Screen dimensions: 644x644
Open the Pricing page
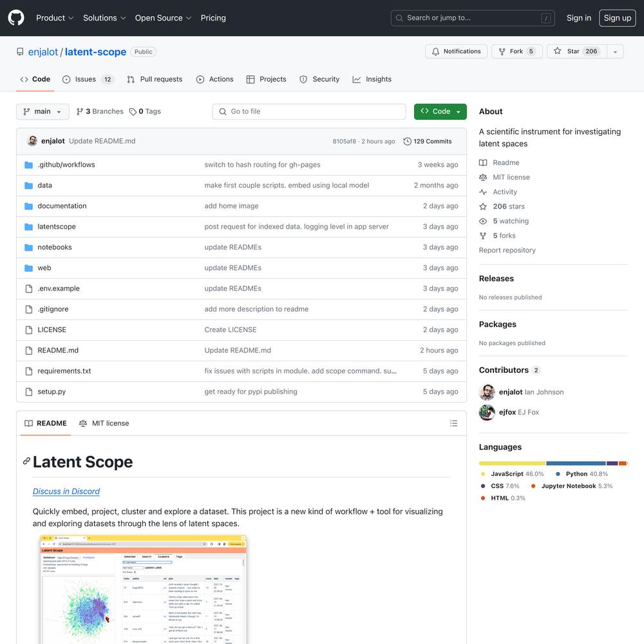pos(213,17)
